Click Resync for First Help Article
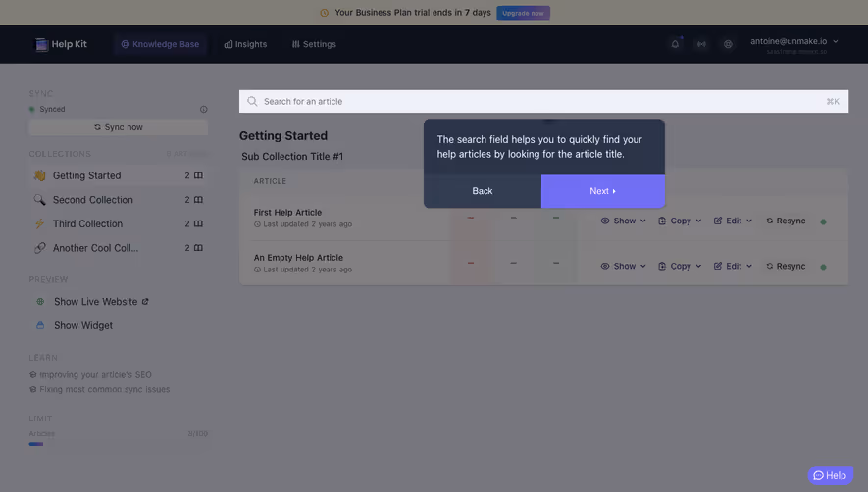The image size is (868, 492). (786, 221)
